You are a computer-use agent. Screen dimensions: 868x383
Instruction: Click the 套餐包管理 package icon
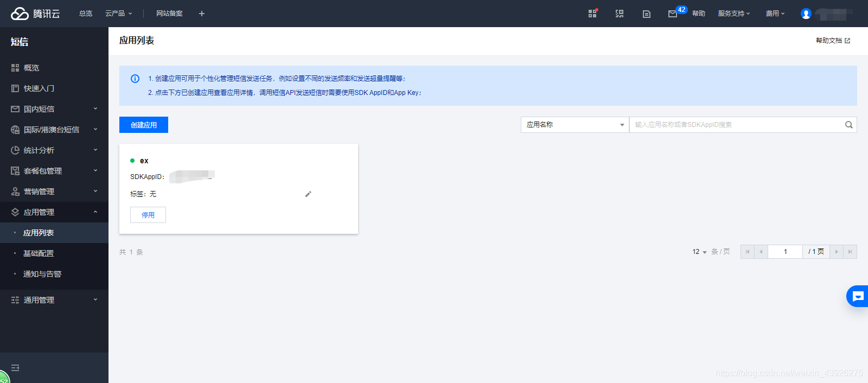pyautogui.click(x=15, y=171)
